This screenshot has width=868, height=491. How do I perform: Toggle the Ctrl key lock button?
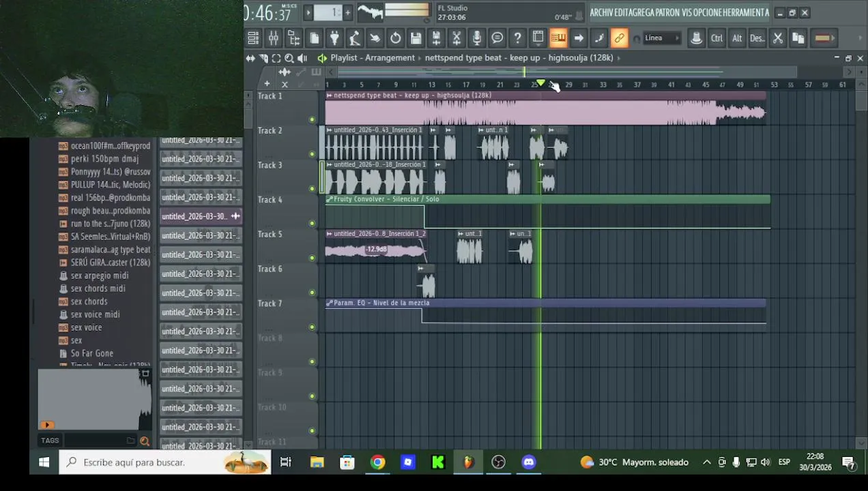(717, 38)
